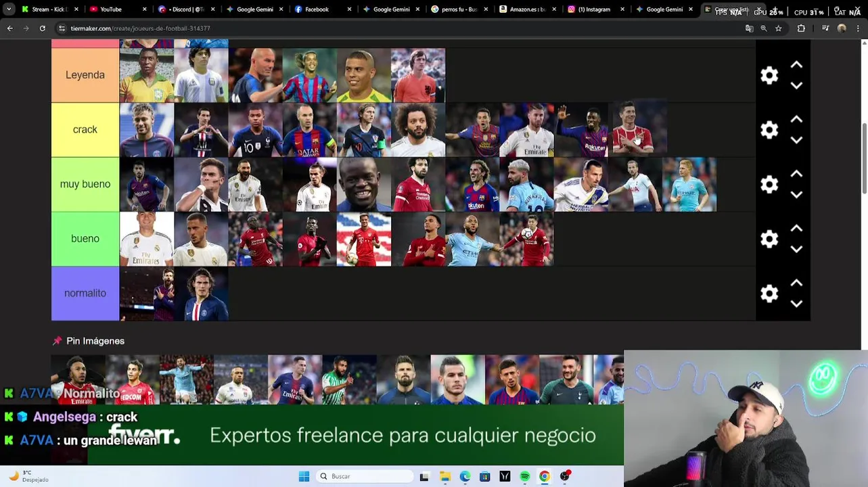Close the Facebook tab
Image resolution: width=868 pixels, height=487 pixels.
[349, 9]
